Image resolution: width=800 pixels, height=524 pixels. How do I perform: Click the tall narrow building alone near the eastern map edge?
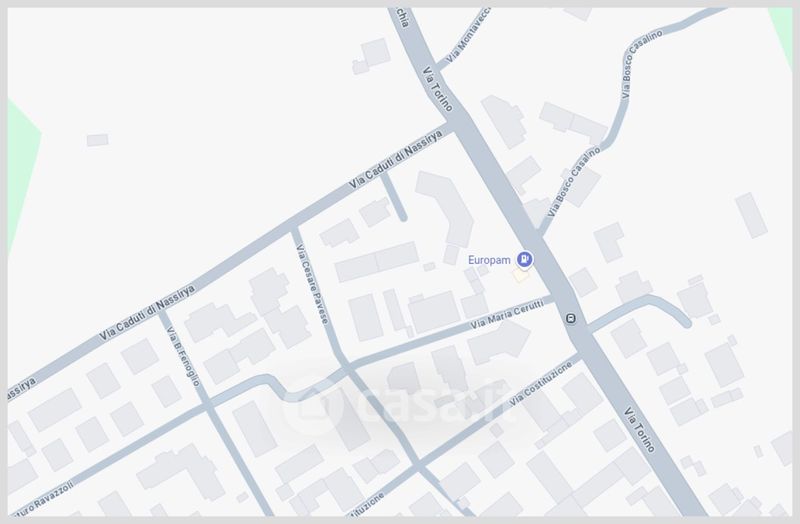coord(751,215)
